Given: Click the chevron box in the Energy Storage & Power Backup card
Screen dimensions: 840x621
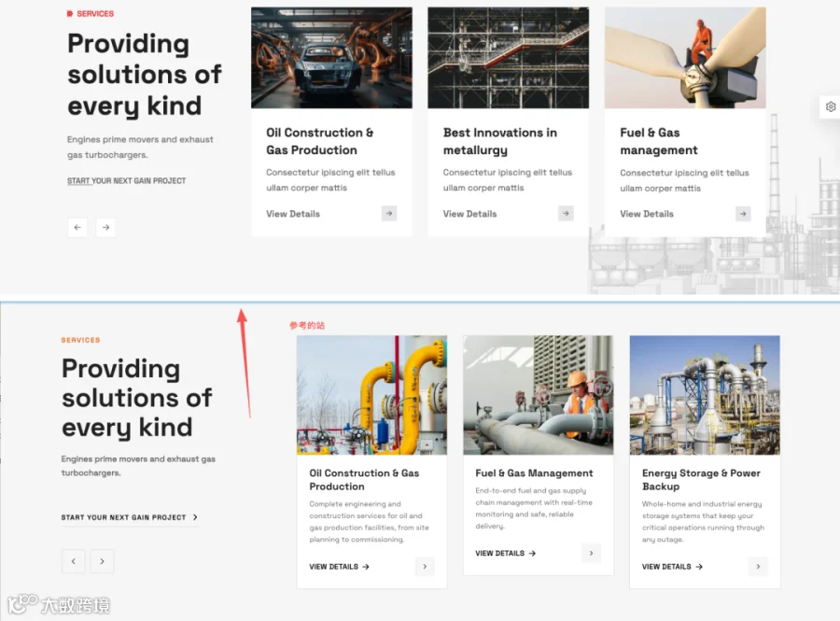Looking at the screenshot, I should (x=758, y=566).
